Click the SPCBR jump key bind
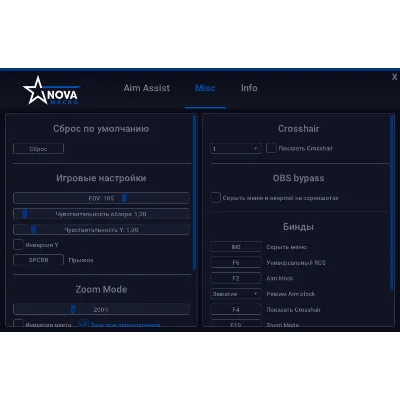The width and height of the screenshot is (400, 400). pyautogui.click(x=38, y=260)
